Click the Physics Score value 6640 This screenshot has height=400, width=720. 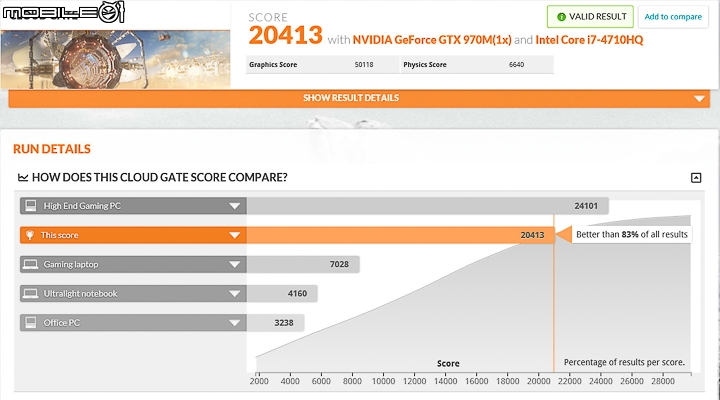(516, 65)
